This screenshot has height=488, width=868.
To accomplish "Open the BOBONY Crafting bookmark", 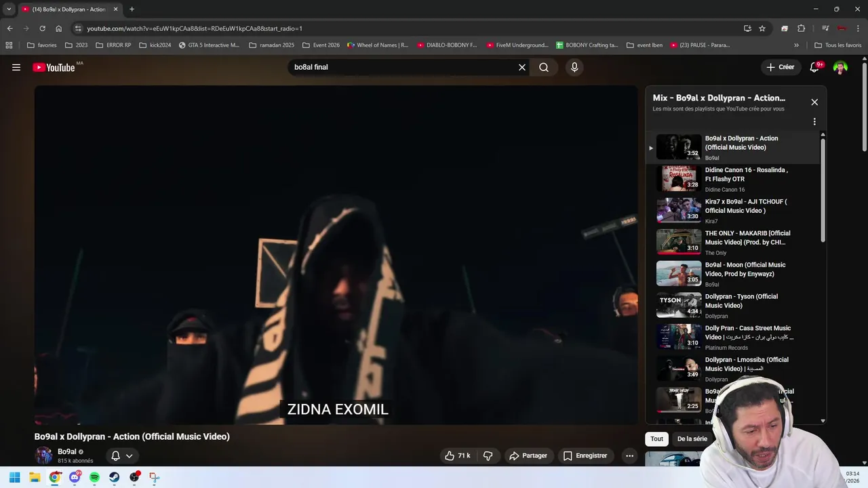I will (587, 45).
